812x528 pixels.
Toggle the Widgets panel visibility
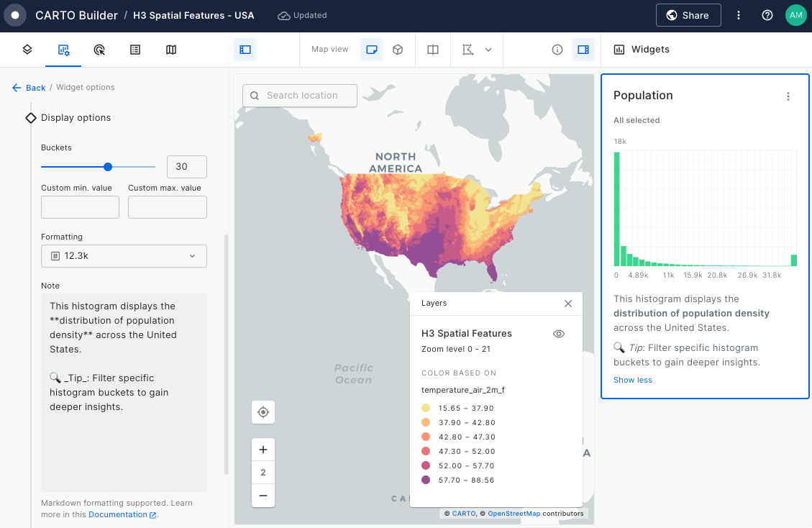[583, 50]
